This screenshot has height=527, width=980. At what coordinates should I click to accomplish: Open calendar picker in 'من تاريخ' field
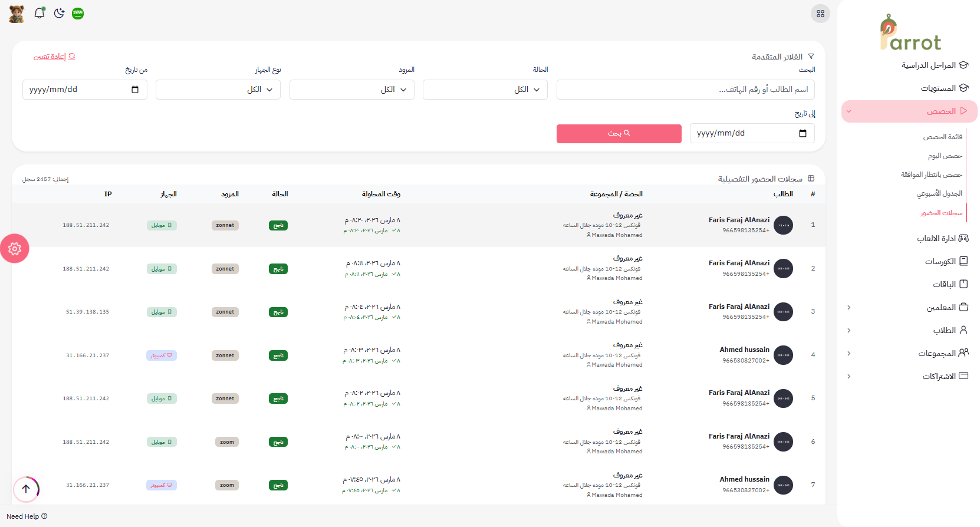pos(135,90)
